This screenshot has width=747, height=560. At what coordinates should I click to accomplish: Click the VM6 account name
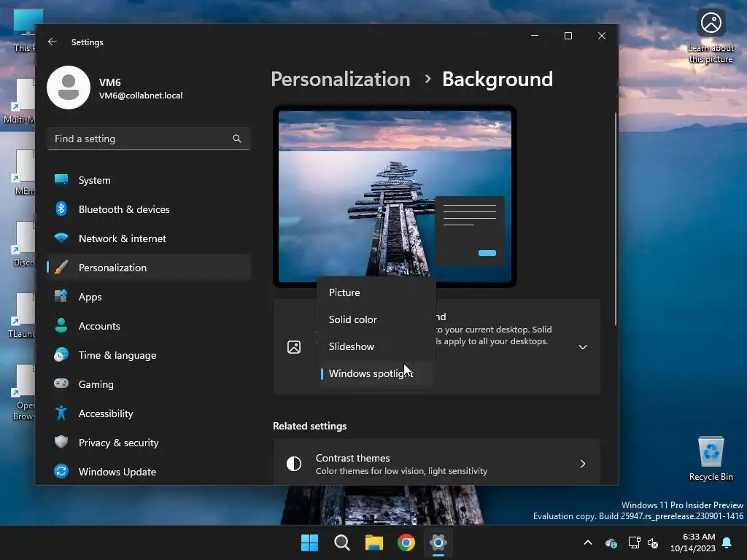coord(109,82)
